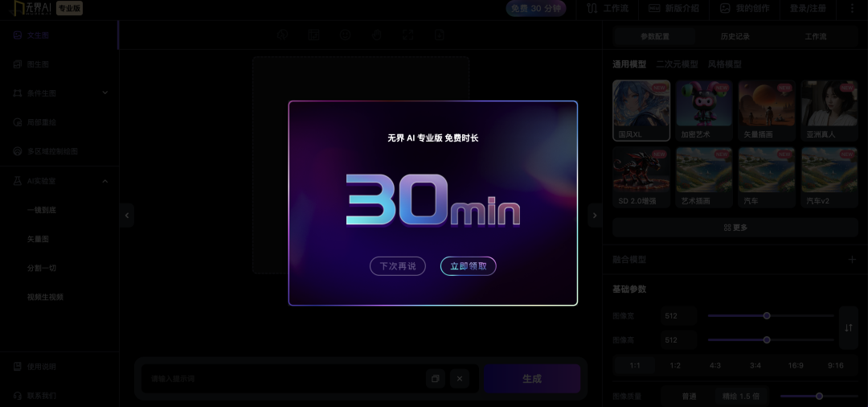This screenshot has width=868, height=407.
Task: Dismiss the popup with 下次再说
Action: 397,266
